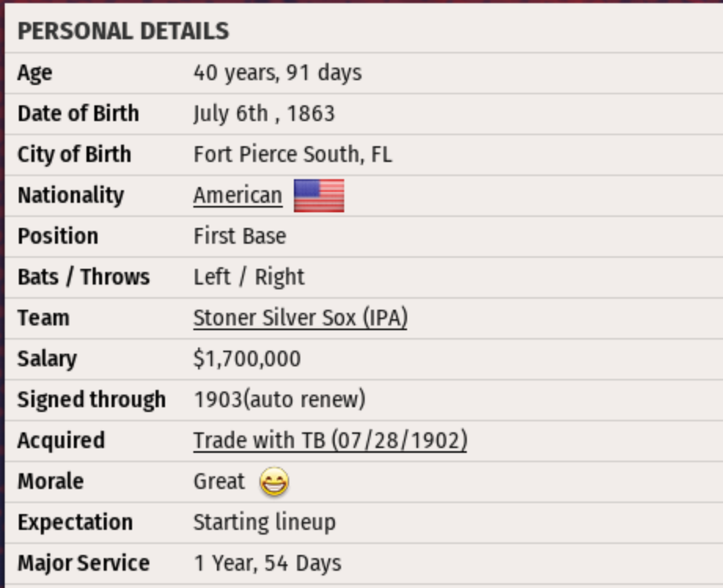723x588 pixels.
Task: Open the Stoner Silver Sox (IPA) team link
Action: click(x=300, y=318)
